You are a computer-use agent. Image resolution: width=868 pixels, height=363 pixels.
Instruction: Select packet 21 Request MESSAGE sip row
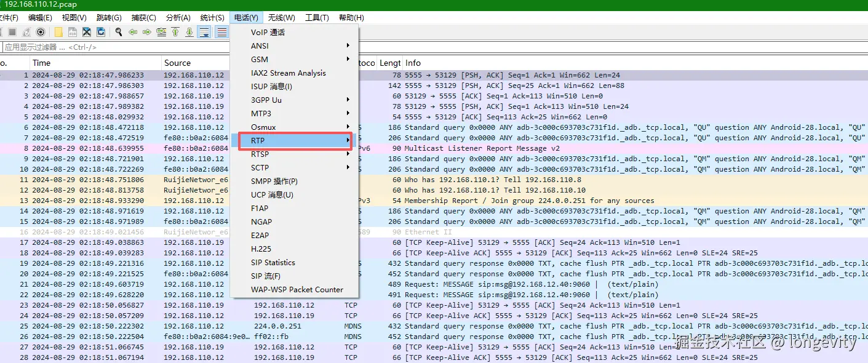pos(434,284)
